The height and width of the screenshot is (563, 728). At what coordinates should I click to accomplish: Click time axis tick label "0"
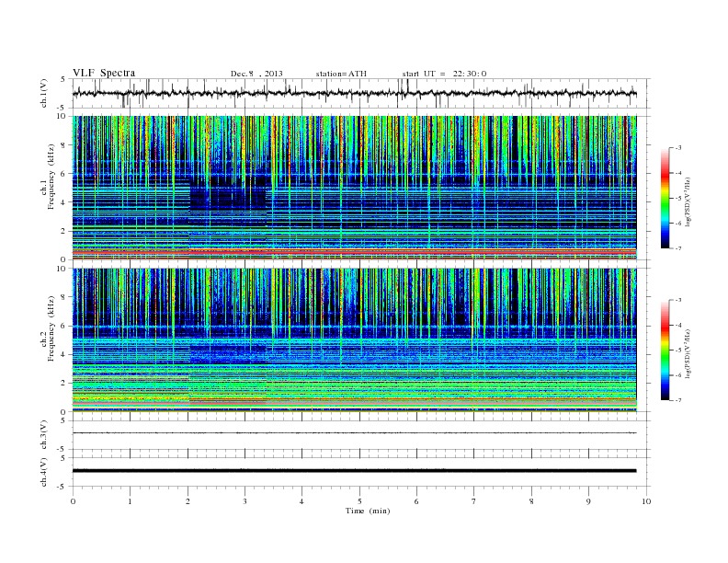[x=73, y=501]
